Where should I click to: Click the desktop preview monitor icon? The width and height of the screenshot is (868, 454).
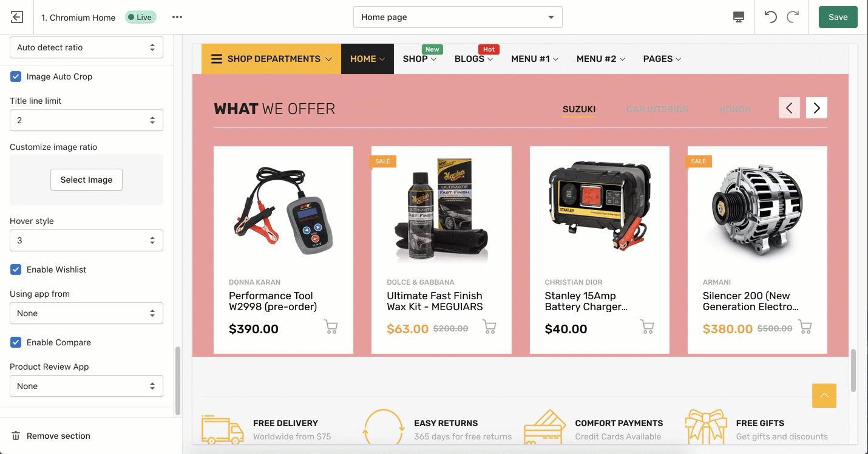[x=739, y=17]
